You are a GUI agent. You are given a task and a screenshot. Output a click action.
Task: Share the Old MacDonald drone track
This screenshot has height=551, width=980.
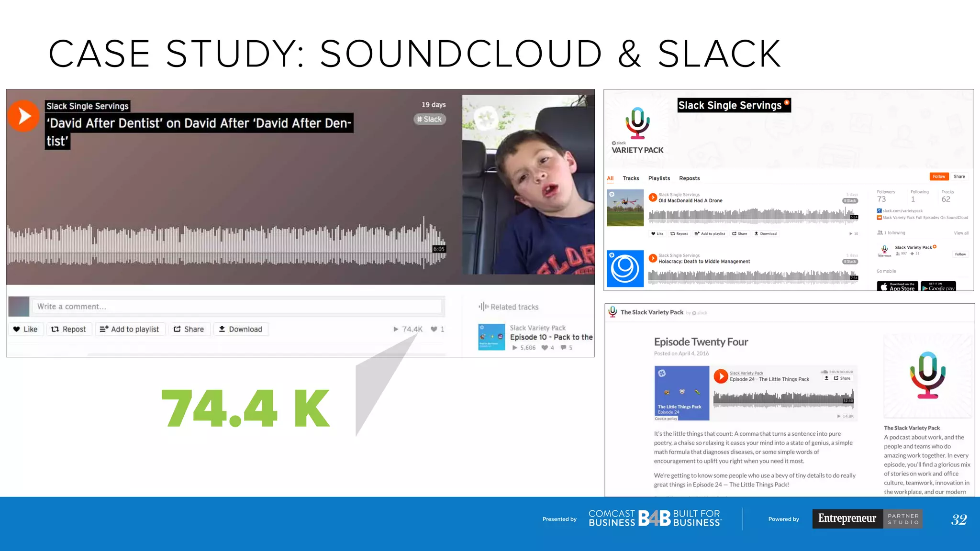(x=739, y=234)
